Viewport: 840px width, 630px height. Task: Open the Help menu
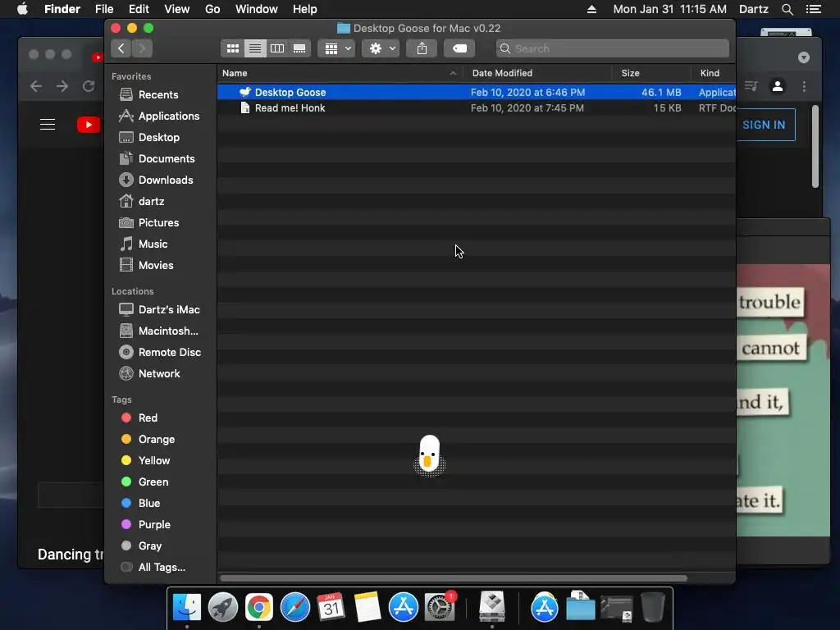point(305,9)
